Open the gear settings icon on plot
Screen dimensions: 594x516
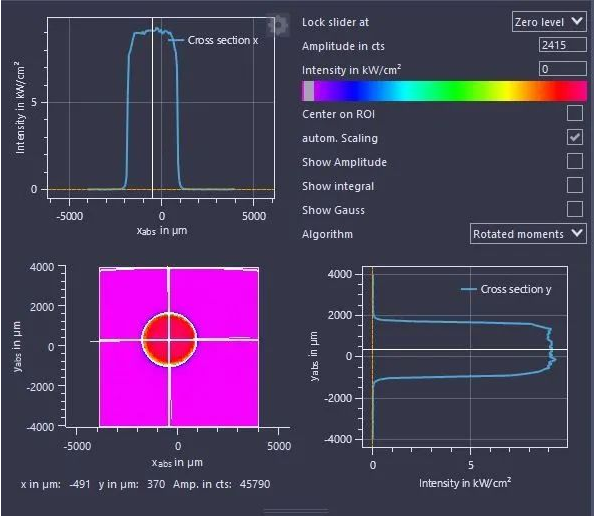pos(278,25)
